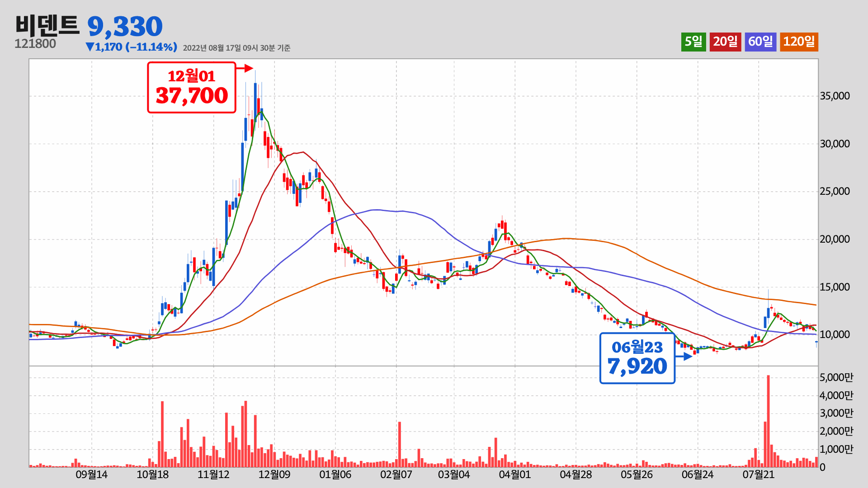This screenshot has width=868, height=488.
Task: Click the 35,000 price axis label
Action: (x=835, y=96)
